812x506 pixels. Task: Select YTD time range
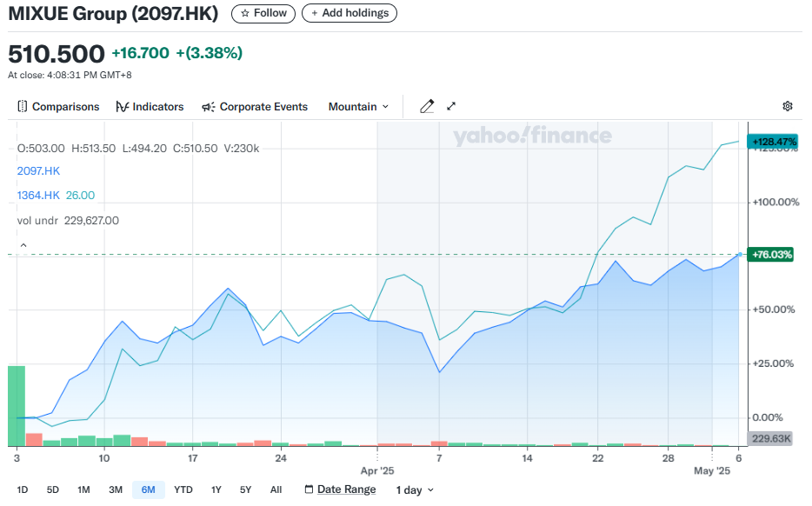[183, 489]
